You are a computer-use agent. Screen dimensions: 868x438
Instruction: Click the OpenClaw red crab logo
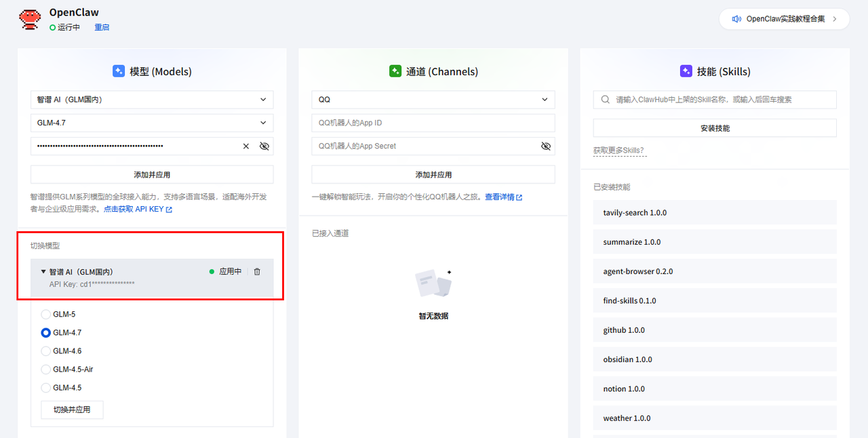tap(30, 19)
